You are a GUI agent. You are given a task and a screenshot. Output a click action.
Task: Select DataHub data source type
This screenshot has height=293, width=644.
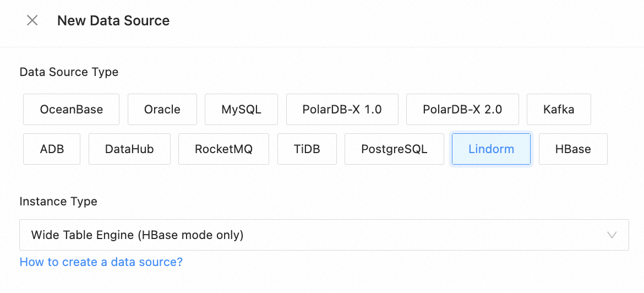129,149
